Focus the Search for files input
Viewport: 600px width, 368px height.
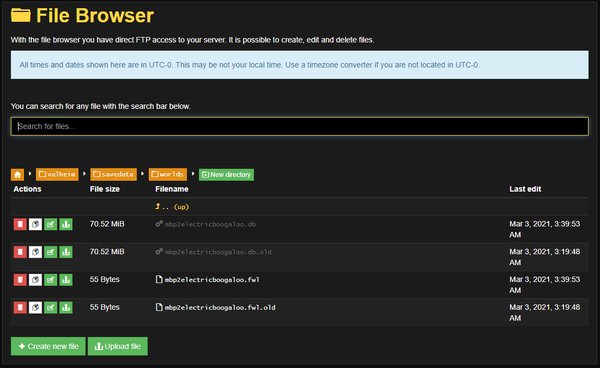(x=300, y=126)
